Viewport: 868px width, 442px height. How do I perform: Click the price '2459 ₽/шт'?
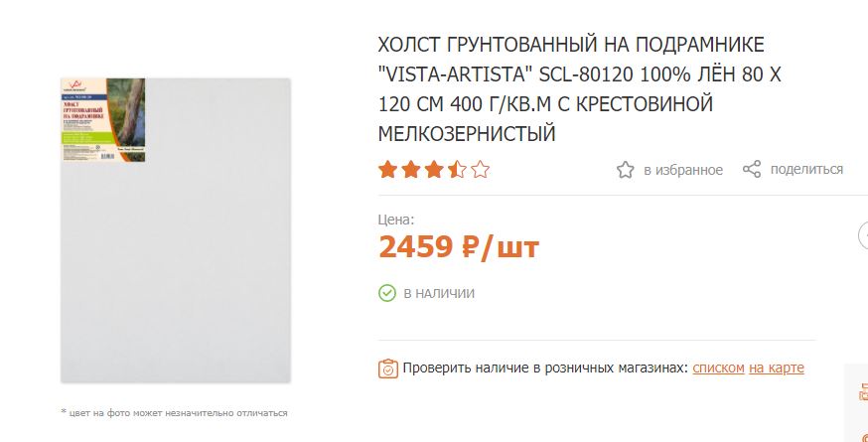459,247
